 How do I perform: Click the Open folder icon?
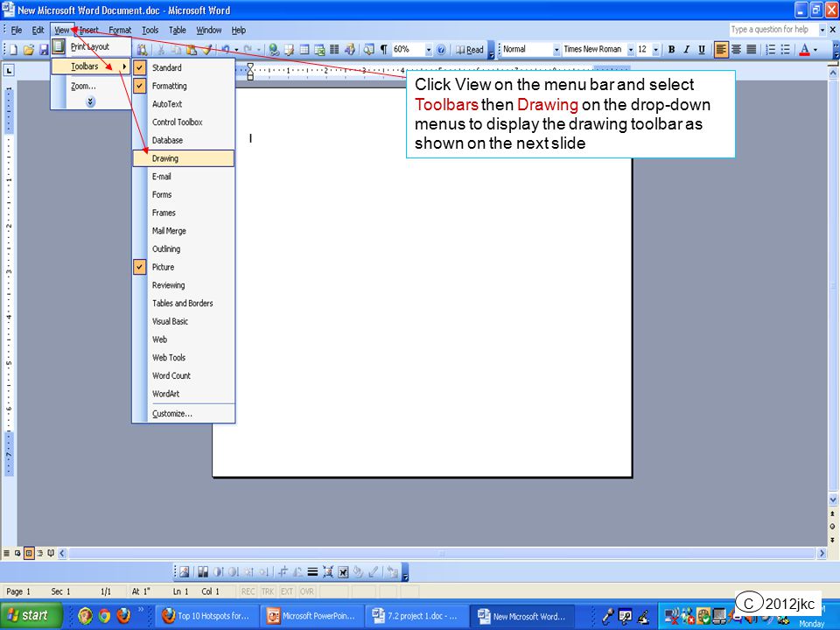coord(28,50)
